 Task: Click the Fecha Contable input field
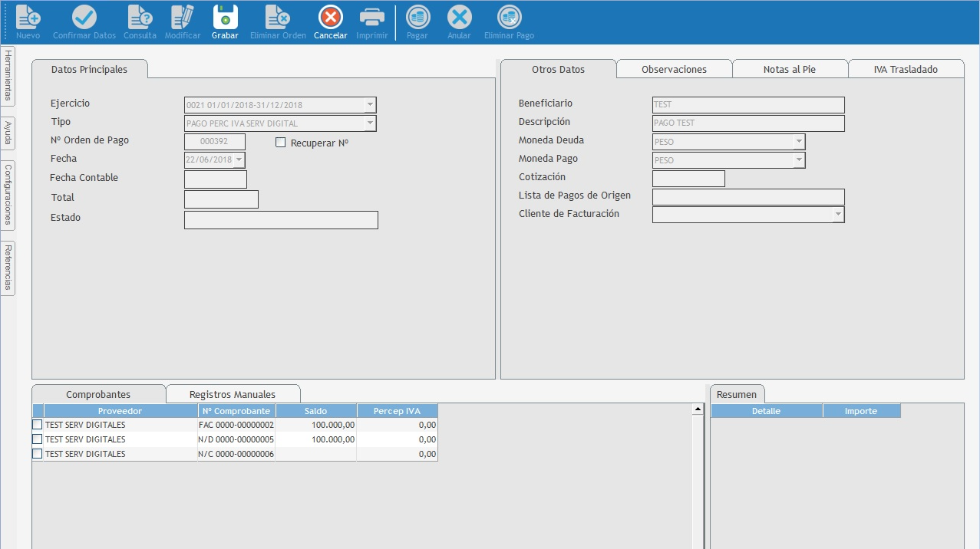click(216, 179)
